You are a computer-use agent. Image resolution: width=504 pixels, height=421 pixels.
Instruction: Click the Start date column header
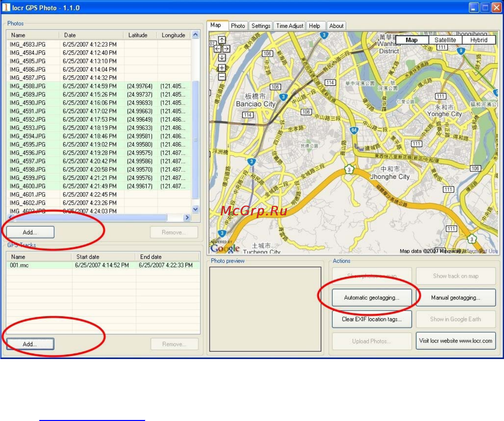point(104,257)
